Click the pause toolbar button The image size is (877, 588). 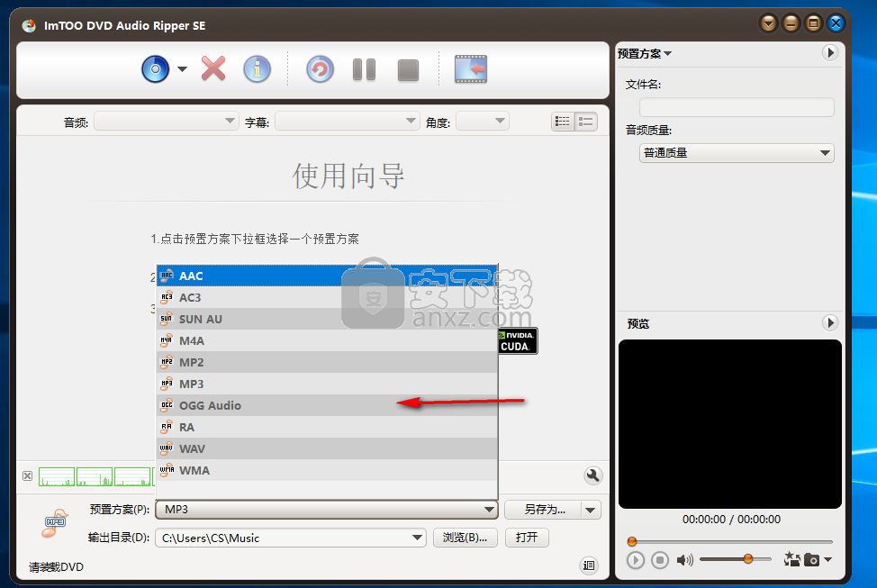(364, 70)
